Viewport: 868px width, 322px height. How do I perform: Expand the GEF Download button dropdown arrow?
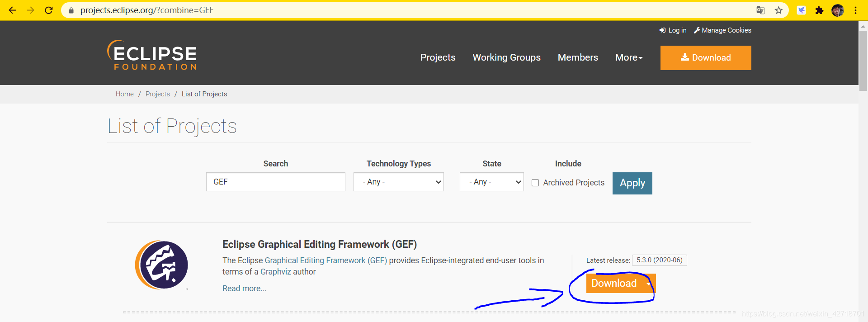click(x=649, y=284)
